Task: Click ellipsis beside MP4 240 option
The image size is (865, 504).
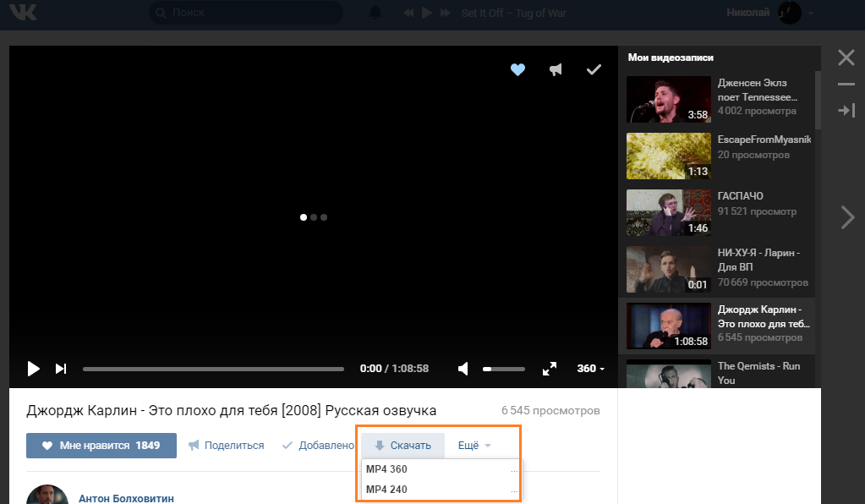Action: coord(514,490)
